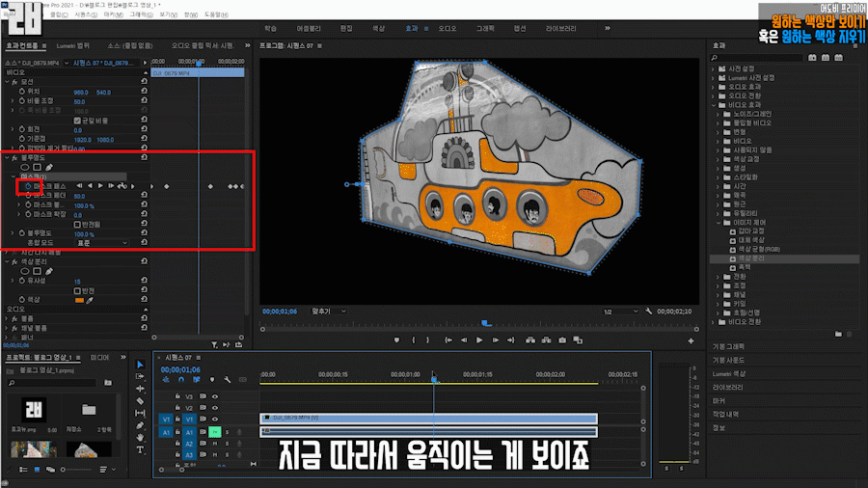Click the Lift button in program monitor
The height and width of the screenshot is (488, 868).
point(530,340)
